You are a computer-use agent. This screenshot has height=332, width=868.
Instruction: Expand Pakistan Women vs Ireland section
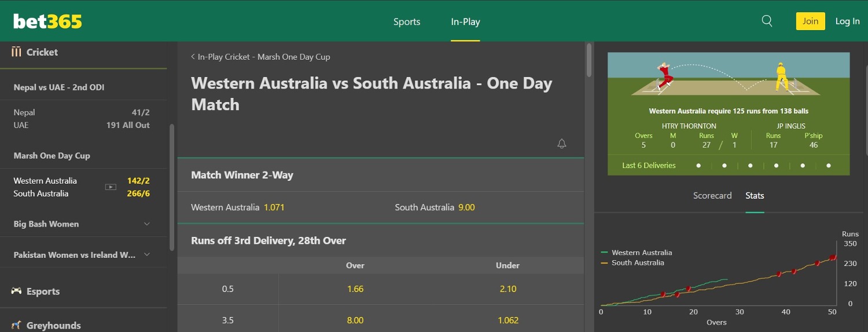coord(83,254)
